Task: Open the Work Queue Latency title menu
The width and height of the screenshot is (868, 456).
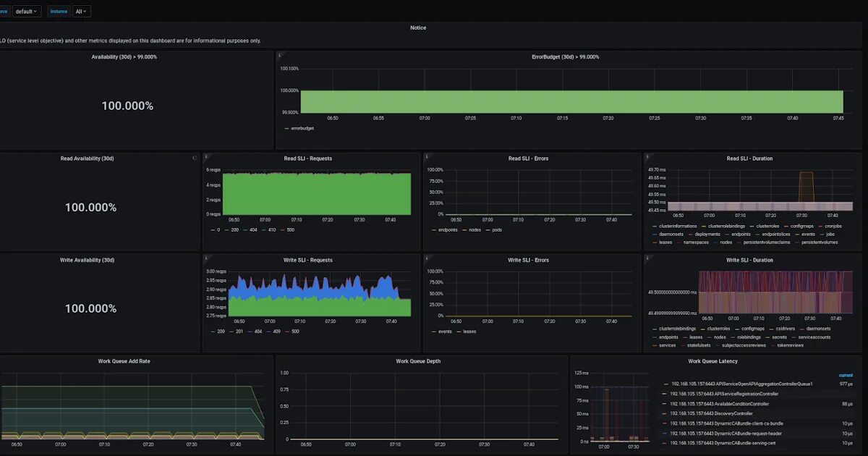Action: pos(713,360)
